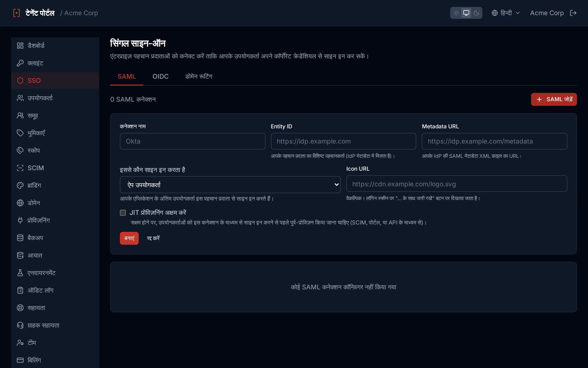Screen dimensions: 588x368
Task: Open the हिन्दी language dropdown
Action: click(x=506, y=13)
